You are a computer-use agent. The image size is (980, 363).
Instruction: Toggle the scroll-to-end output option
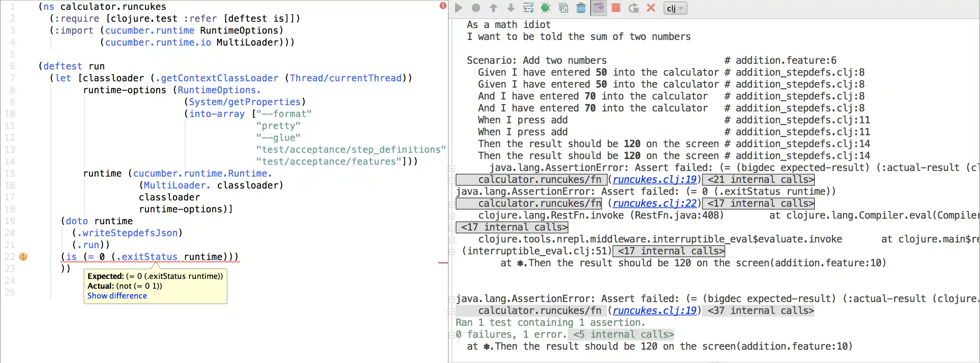pyautogui.click(x=598, y=8)
